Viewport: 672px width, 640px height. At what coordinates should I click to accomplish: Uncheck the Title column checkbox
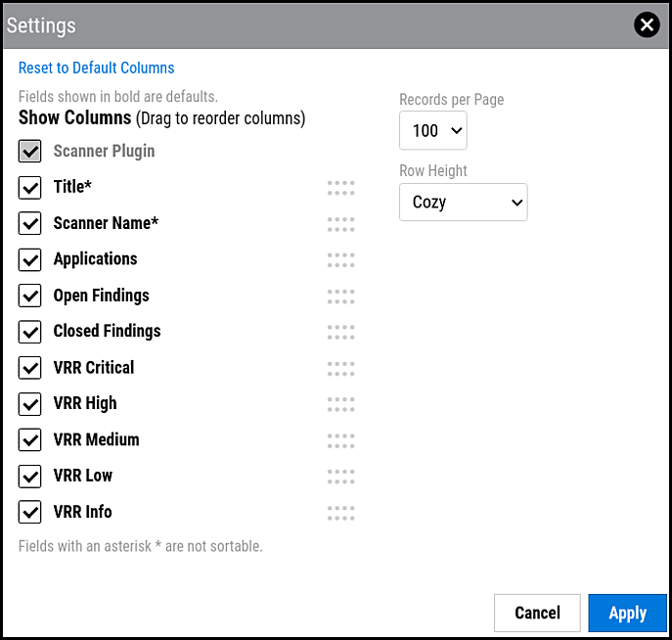[x=30, y=188]
